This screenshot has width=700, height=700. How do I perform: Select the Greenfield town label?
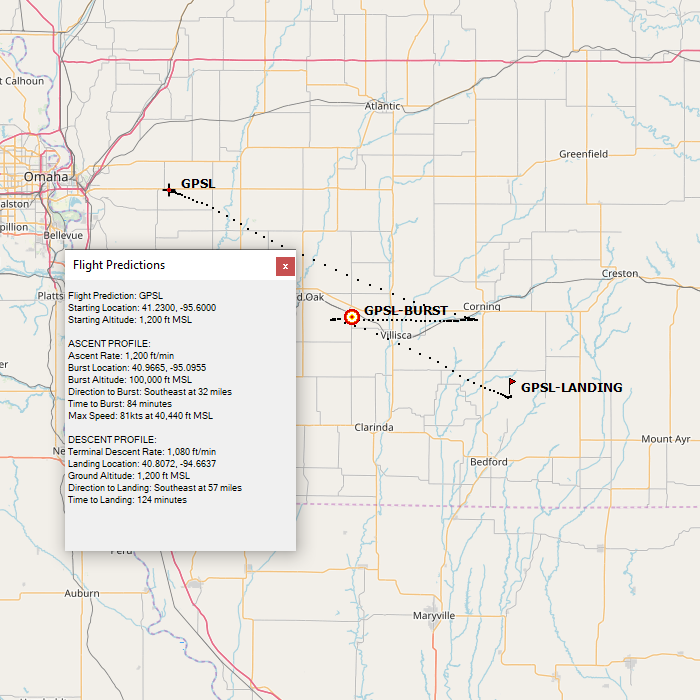(x=583, y=154)
